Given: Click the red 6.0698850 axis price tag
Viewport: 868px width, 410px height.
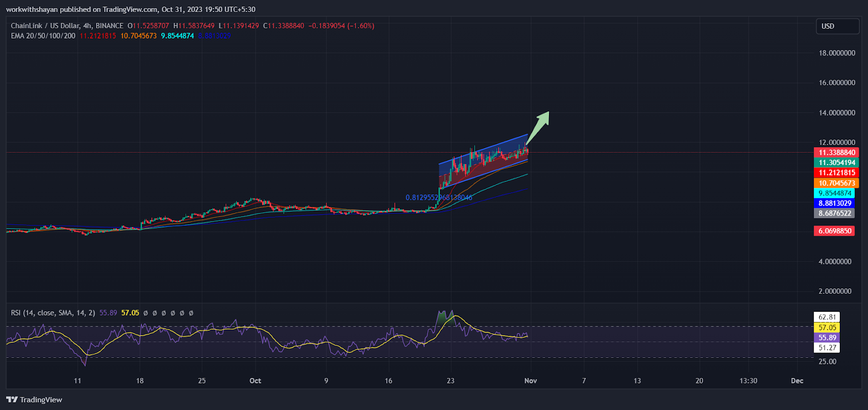Looking at the screenshot, I should 834,231.
